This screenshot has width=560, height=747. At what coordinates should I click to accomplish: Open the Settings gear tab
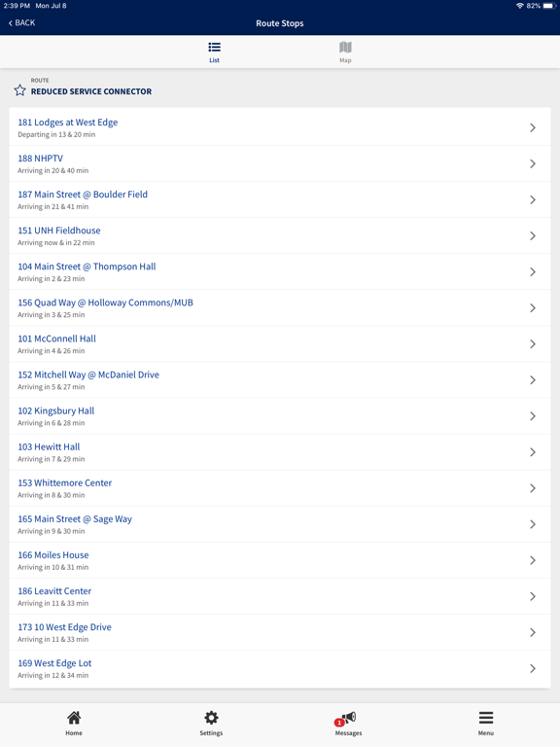[211, 724]
